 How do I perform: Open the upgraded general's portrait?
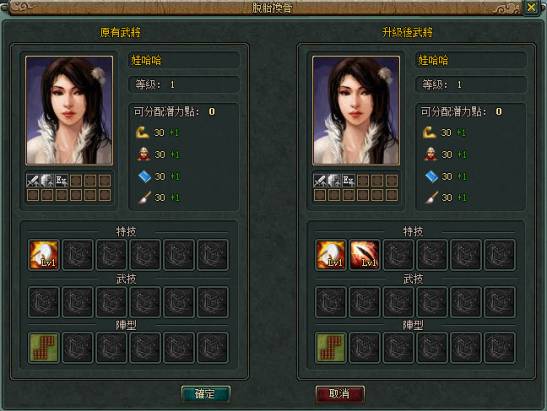coord(356,110)
